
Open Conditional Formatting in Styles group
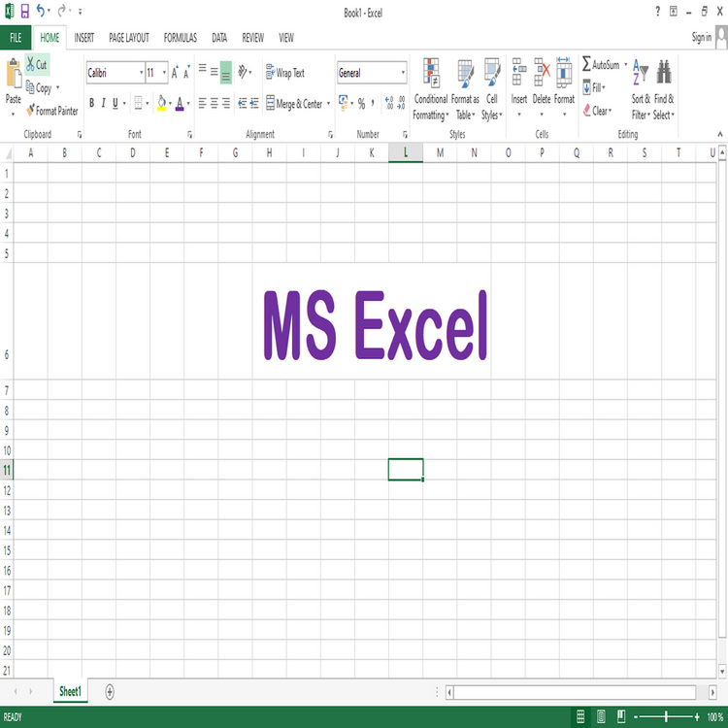tap(431, 74)
